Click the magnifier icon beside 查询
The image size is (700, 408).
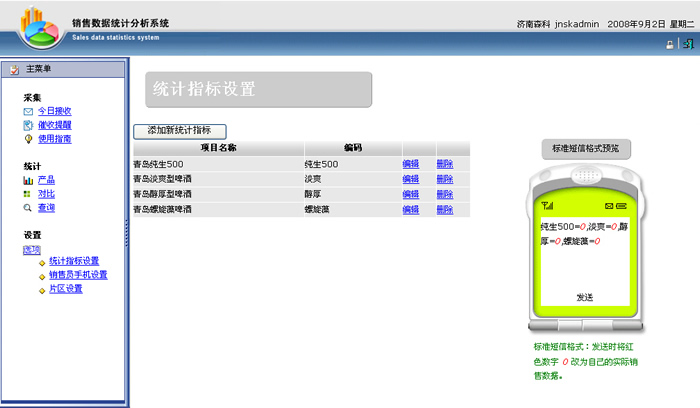pyautogui.click(x=28, y=208)
